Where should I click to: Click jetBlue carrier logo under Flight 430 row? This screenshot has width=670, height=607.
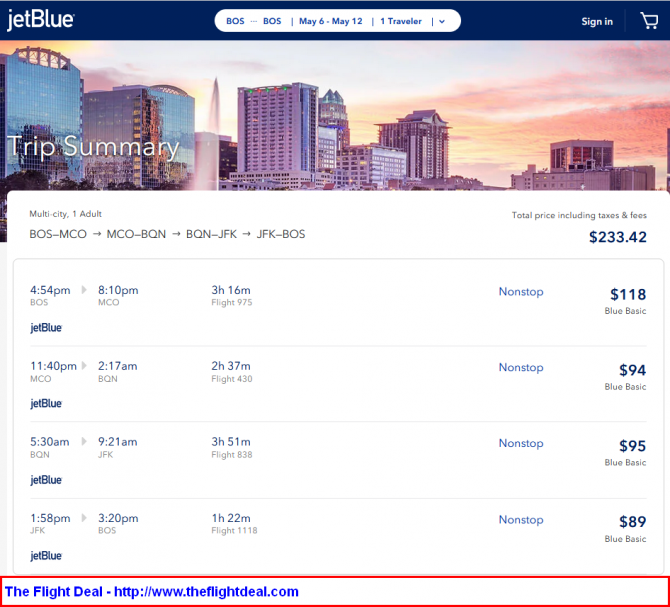pos(46,404)
